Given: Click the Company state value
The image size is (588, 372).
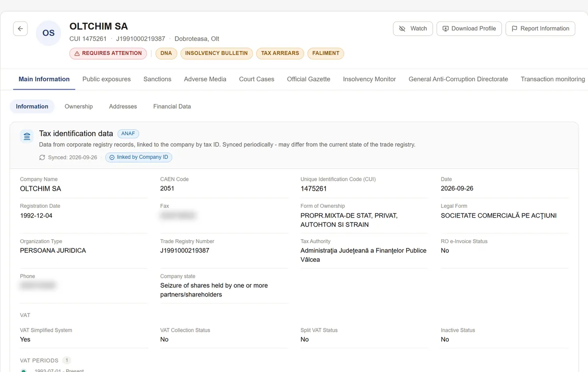Looking at the screenshot, I should pos(214,290).
